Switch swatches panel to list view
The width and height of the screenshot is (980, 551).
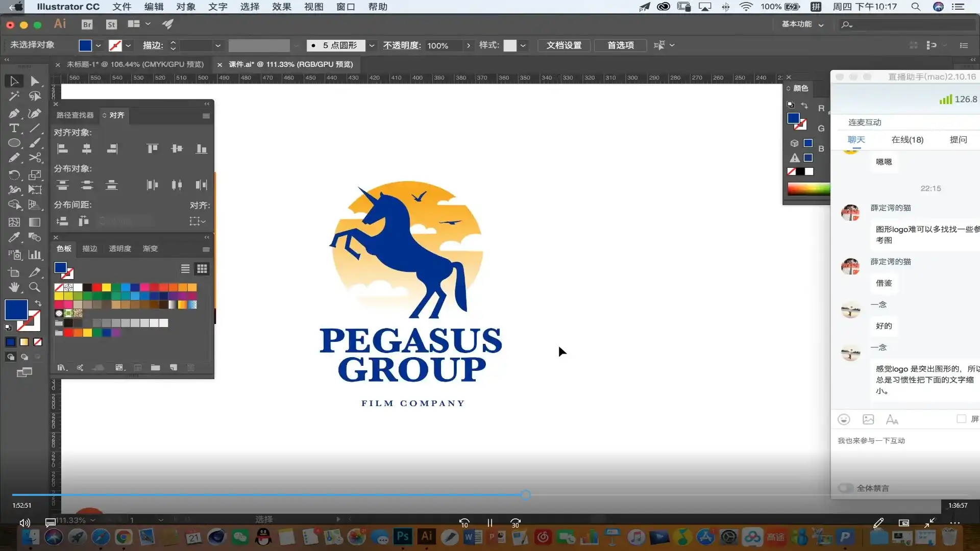click(185, 269)
